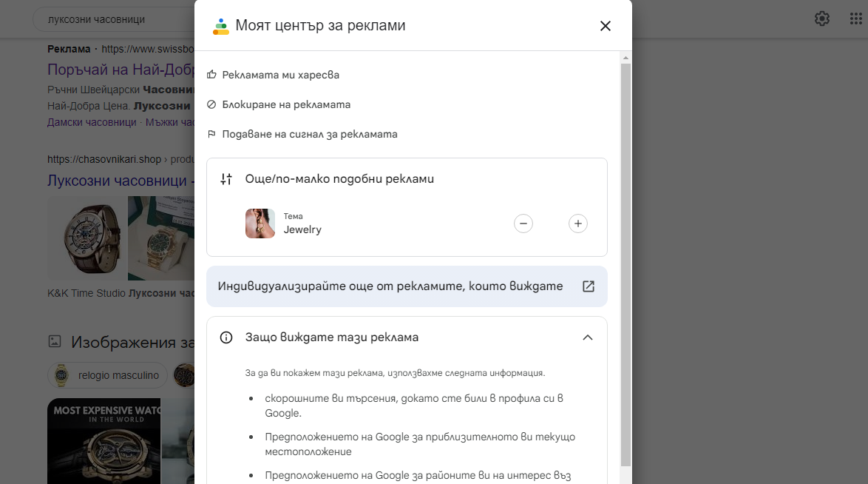The image size is (868, 484).
Task: Click the tune icon next to 'Още/по-малко подобни реклами'
Action: tap(226, 179)
